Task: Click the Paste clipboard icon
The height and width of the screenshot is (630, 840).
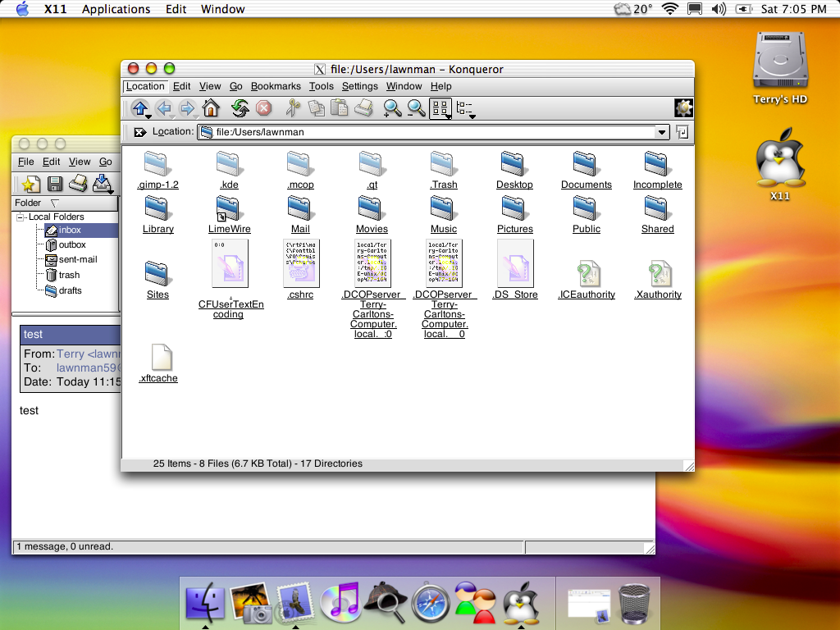Action: pos(339,108)
